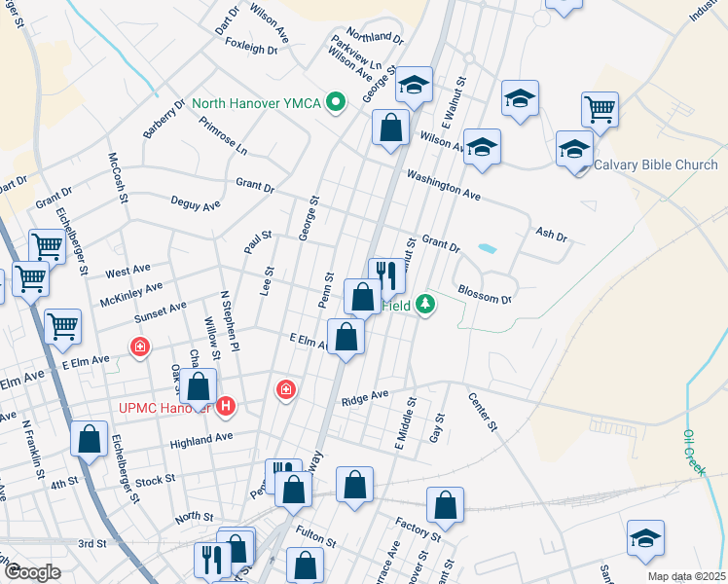The image size is (728, 584).
Task: Open the restaurant marker near Grant Dr
Action: pyautogui.click(x=386, y=275)
